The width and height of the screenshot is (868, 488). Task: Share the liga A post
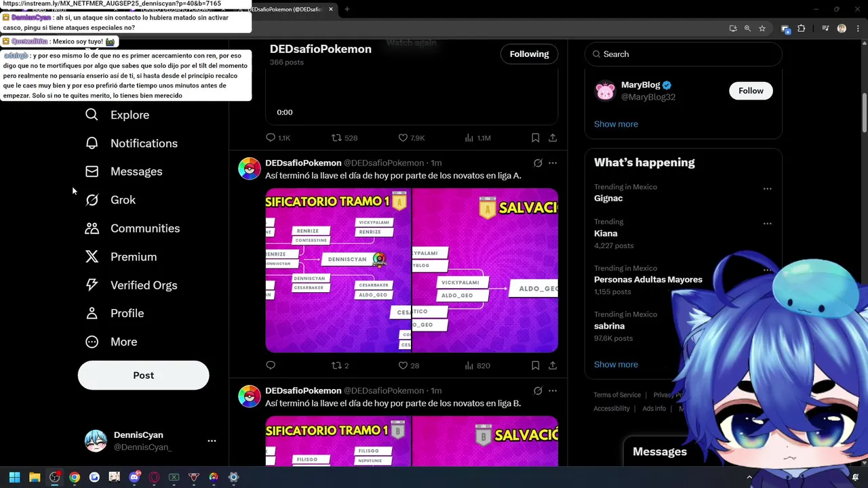click(553, 365)
